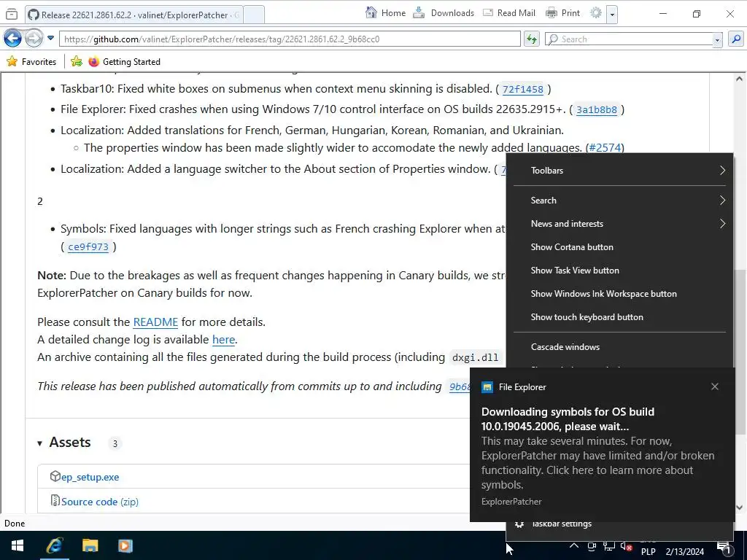This screenshot has height=560, width=747.
Task: Open File Explorer from taskbar
Action: click(x=90, y=545)
